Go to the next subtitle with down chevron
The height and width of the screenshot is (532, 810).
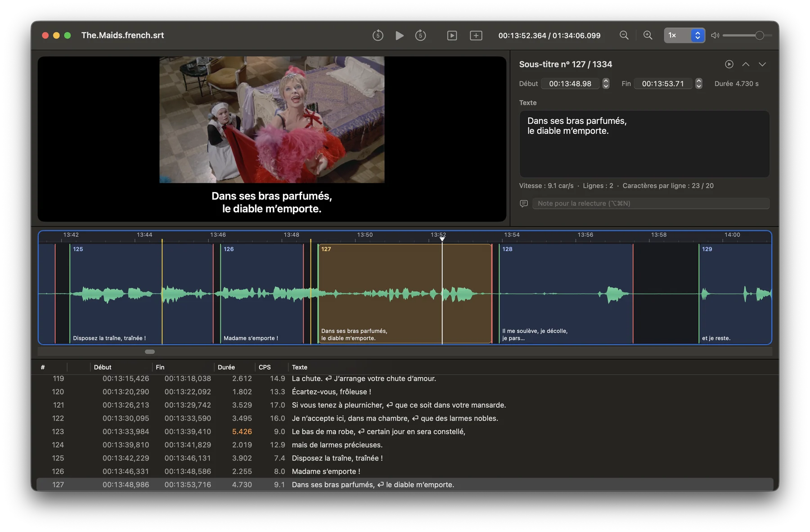point(762,64)
